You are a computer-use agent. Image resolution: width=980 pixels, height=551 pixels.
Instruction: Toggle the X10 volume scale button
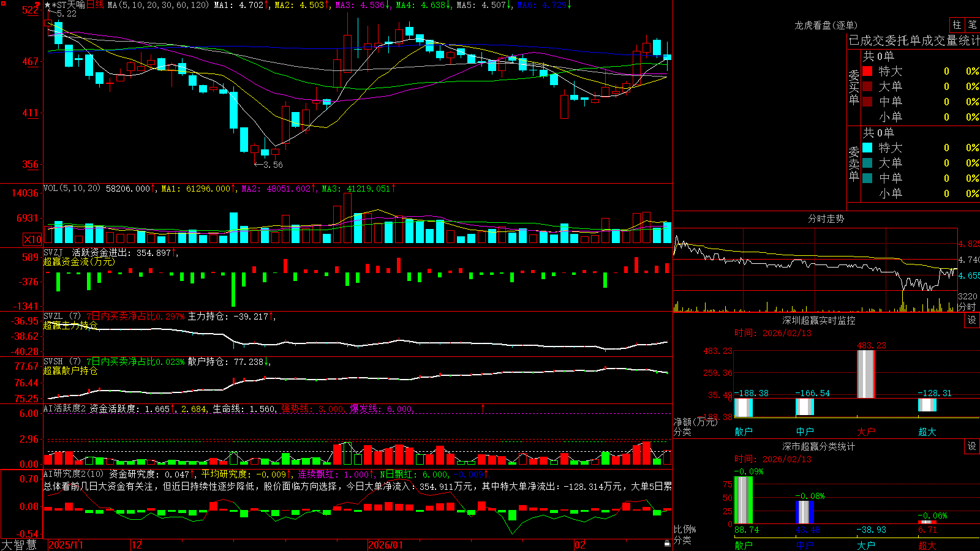(32, 239)
